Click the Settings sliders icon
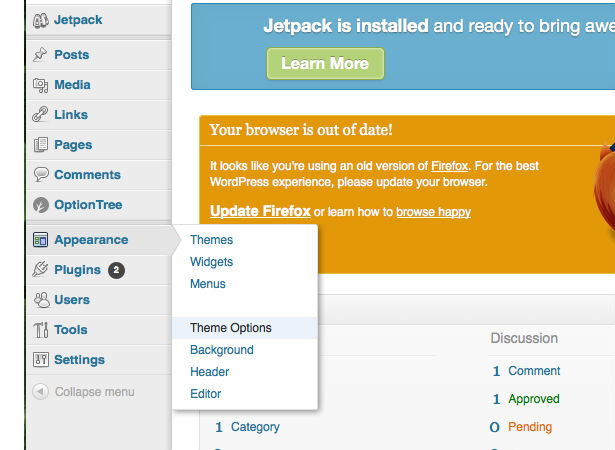The height and width of the screenshot is (450, 615). 41,359
